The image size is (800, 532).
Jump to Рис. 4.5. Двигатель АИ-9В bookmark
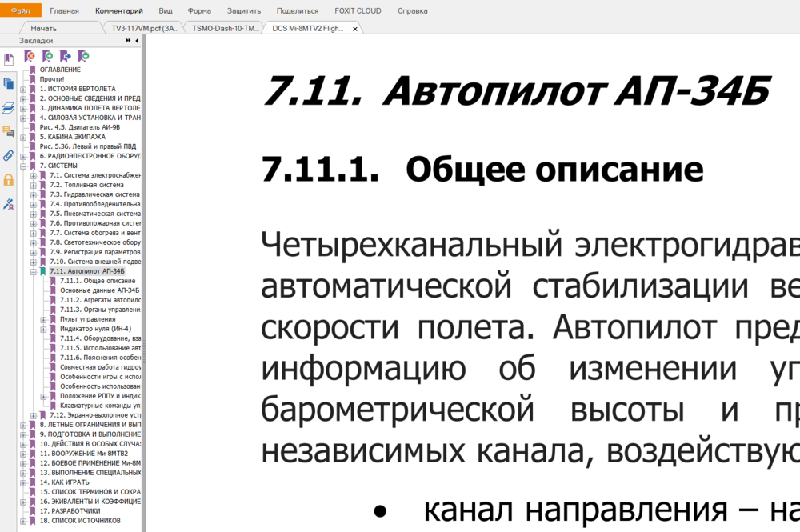(80, 127)
